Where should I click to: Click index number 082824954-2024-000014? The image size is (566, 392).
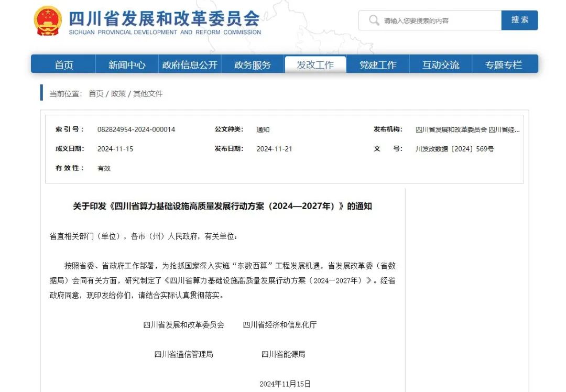[x=136, y=129]
